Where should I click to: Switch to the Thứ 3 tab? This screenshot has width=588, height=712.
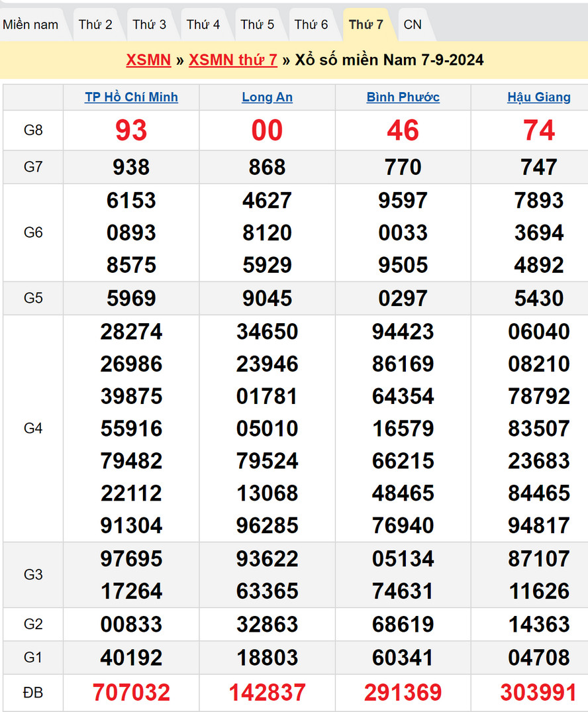tap(149, 25)
